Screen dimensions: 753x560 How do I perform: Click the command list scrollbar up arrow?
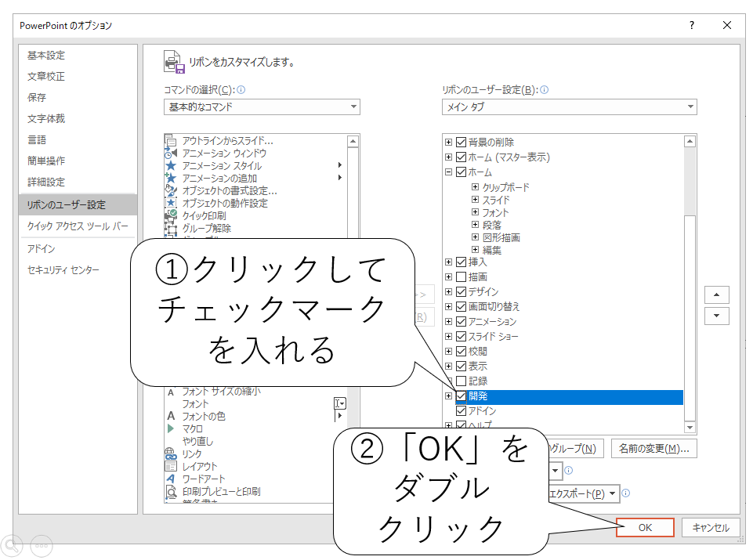[x=353, y=141]
